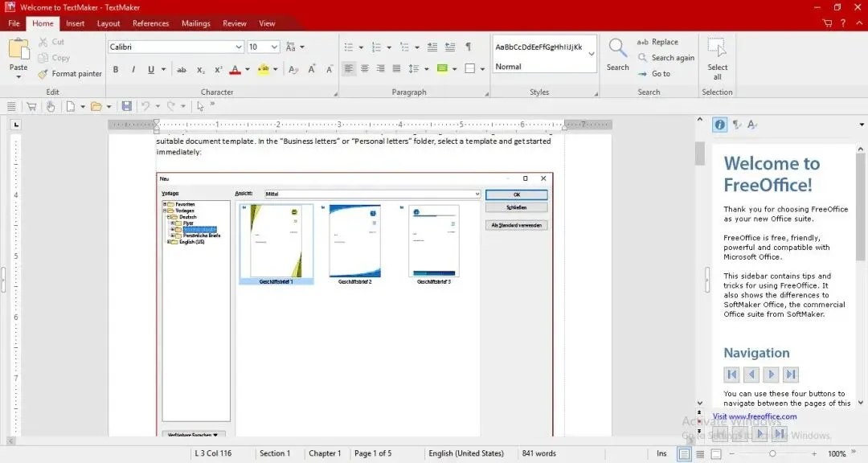Open the sidebar character styles A icon
The width and height of the screenshot is (868, 463).
pos(751,125)
